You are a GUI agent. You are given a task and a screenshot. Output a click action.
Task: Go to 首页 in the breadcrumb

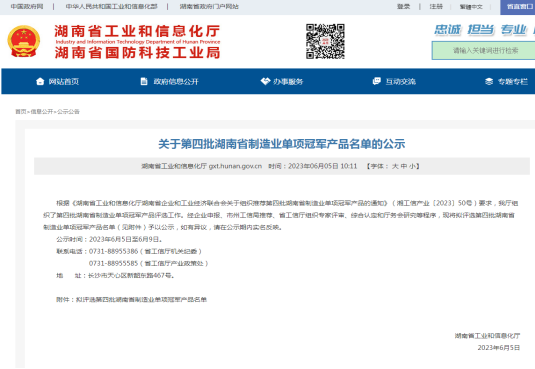click(x=20, y=112)
